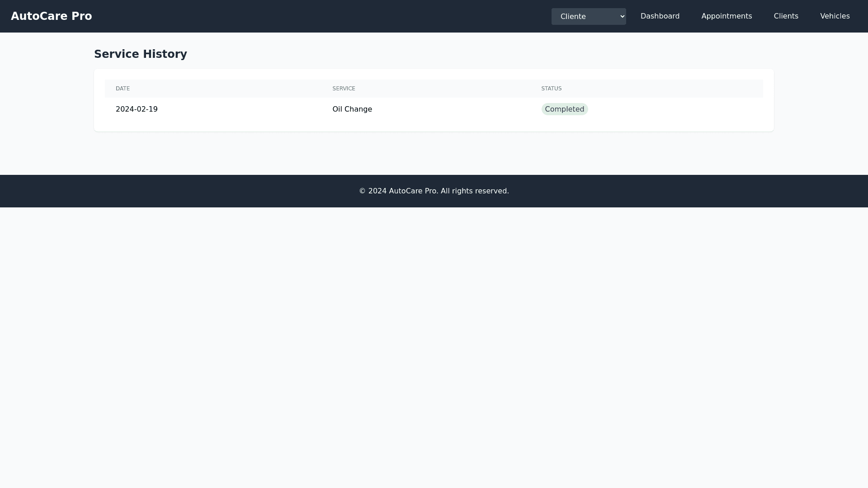Click the Cliente text in the selector
Screen dimensions: 868x488
click(573, 17)
